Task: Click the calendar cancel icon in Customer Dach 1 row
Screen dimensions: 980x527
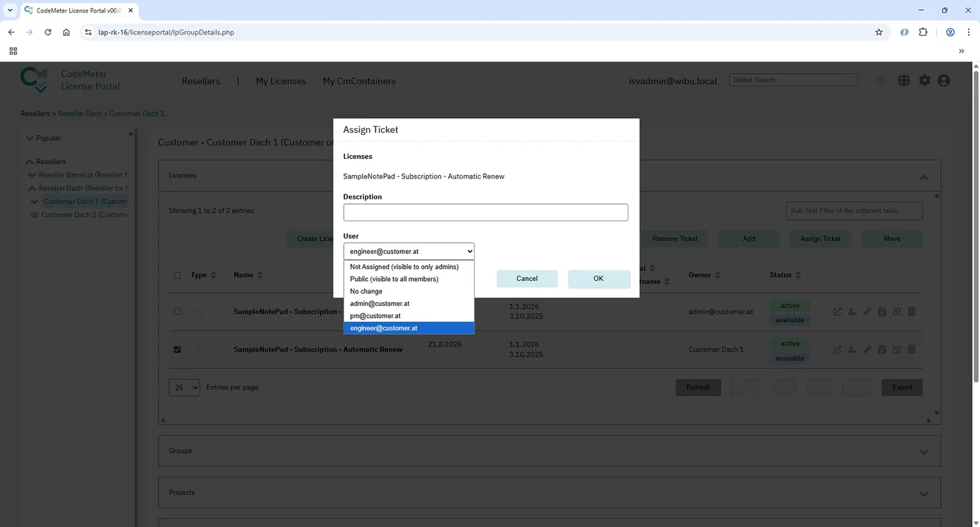Action: [x=882, y=350]
